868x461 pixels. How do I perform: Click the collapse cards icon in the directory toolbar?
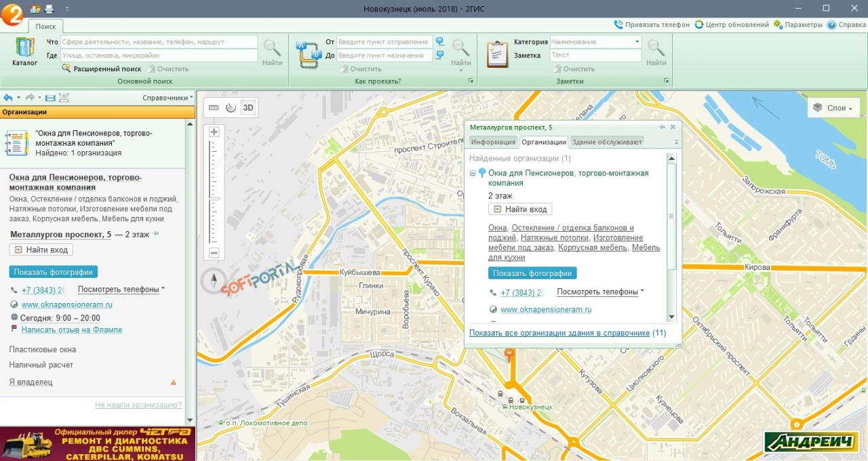click(50, 98)
